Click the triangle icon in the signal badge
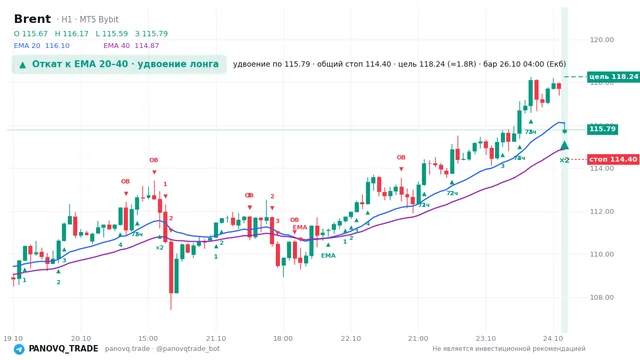Screen dimensions: 640x360 pyautogui.click(x=23, y=64)
